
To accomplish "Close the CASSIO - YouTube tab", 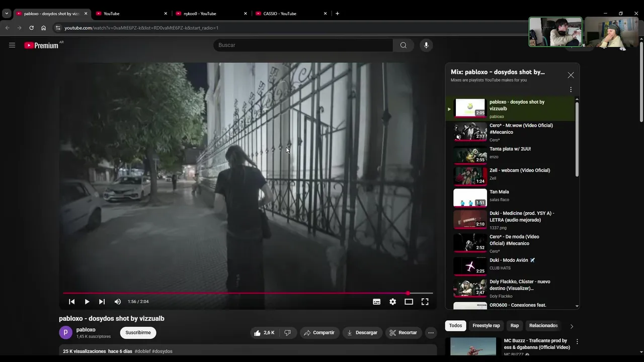I will point(325,14).
